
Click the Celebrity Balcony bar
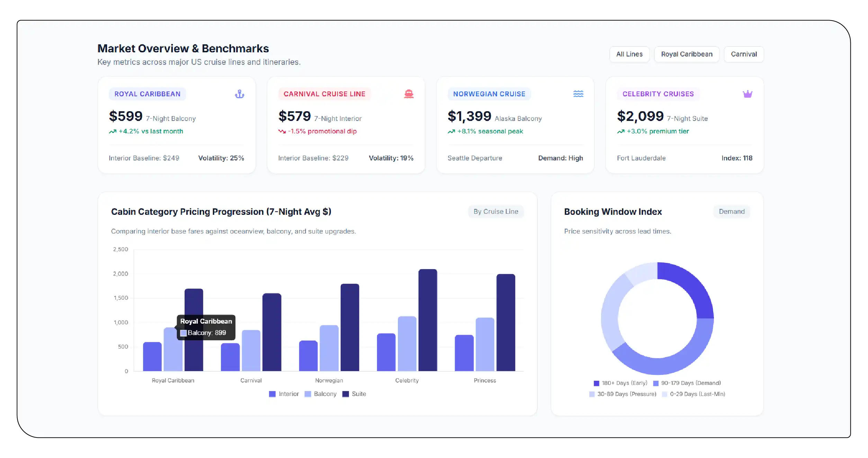[x=407, y=344]
